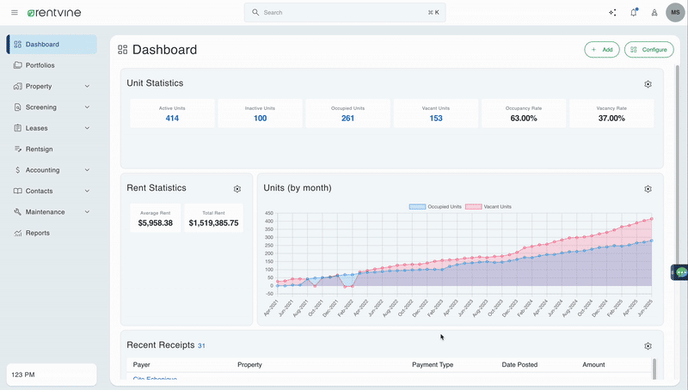The width and height of the screenshot is (688, 390).
Task: Click the Active Units count 414
Action: 172,118
